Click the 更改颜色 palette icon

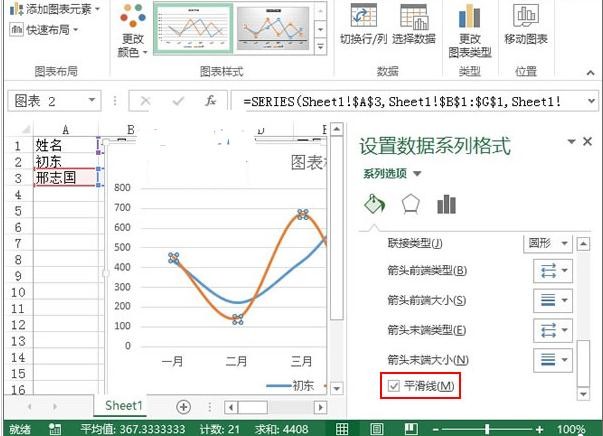pos(133,16)
